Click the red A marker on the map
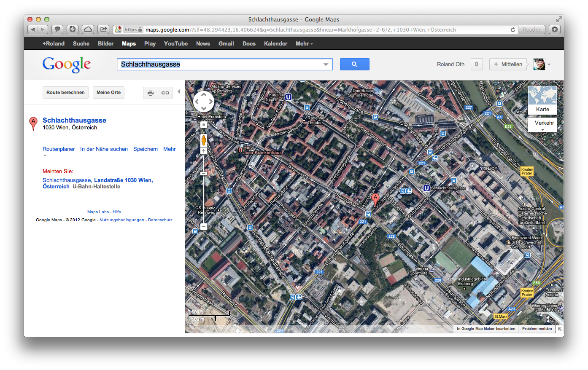This screenshot has height=370, width=588. [x=375, y=200]
